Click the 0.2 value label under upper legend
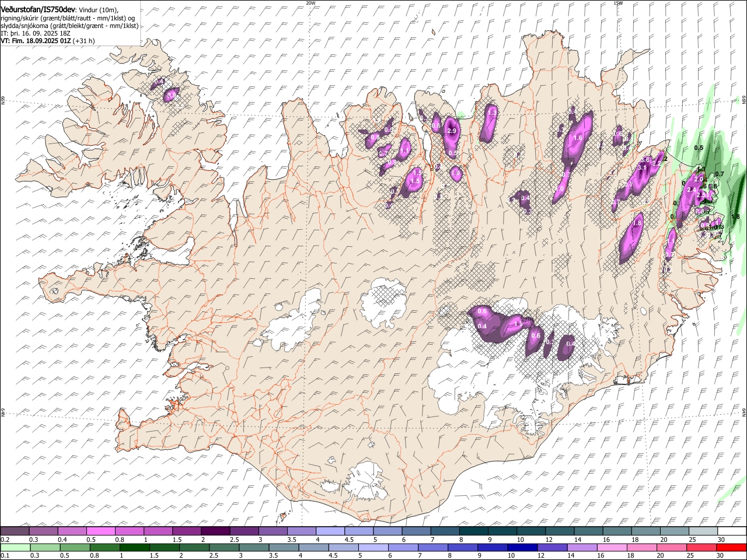This screenshot has width=747, height=560. pos(5,539)
